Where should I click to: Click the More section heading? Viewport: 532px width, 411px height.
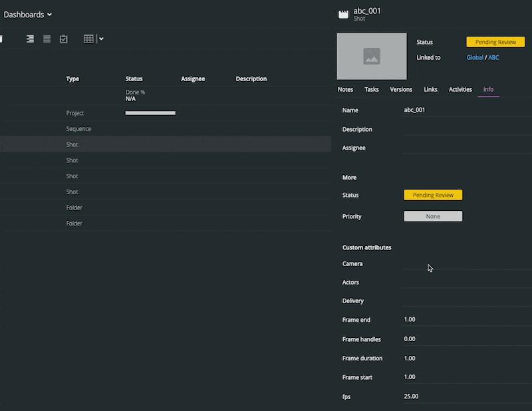pyautogui.click(x=349, y=178)
